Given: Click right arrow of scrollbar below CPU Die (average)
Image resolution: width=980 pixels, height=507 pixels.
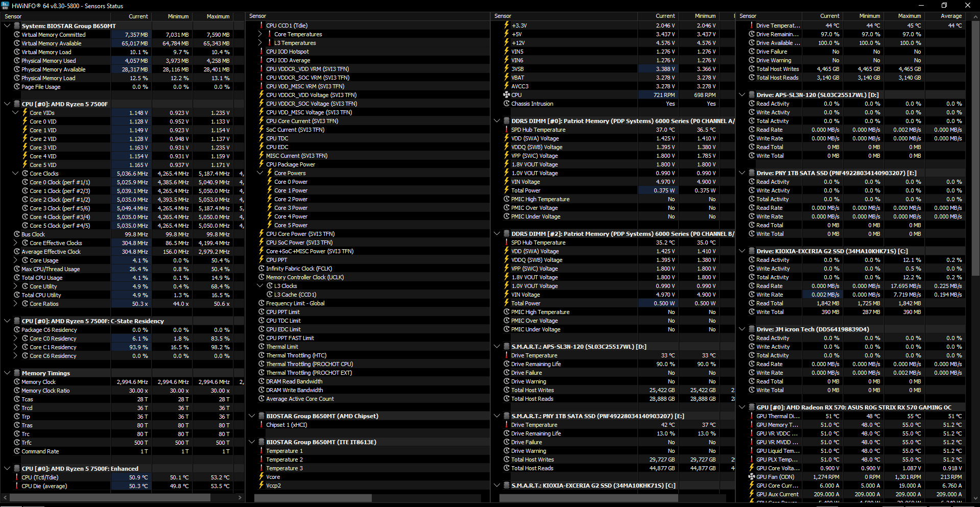Looking at the screenshot, I should point(240,497).
